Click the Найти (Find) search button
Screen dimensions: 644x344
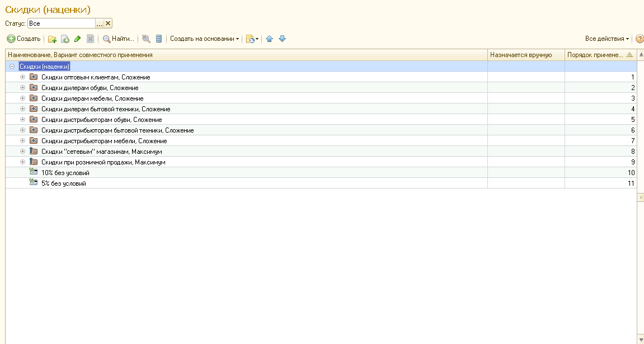[118, 39]
